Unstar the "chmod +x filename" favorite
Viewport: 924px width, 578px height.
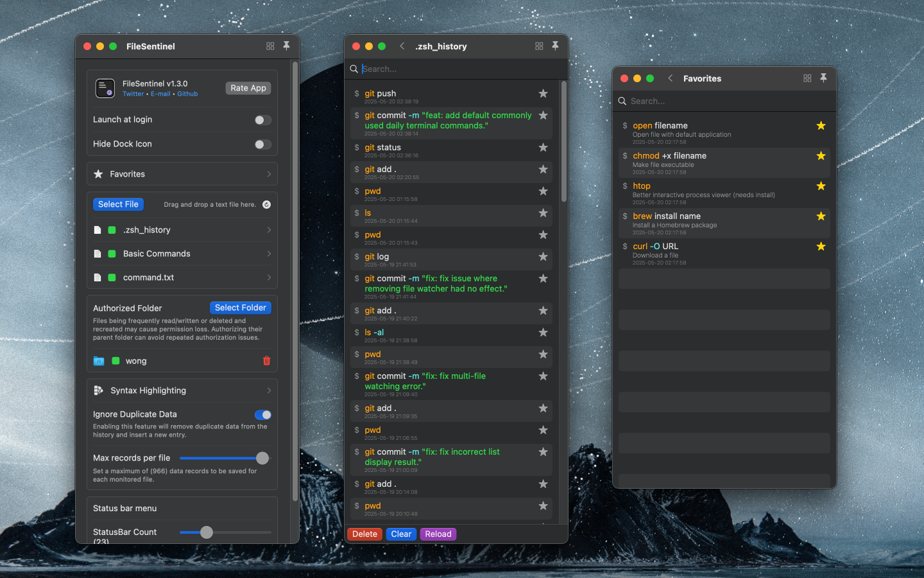[821, 155]
